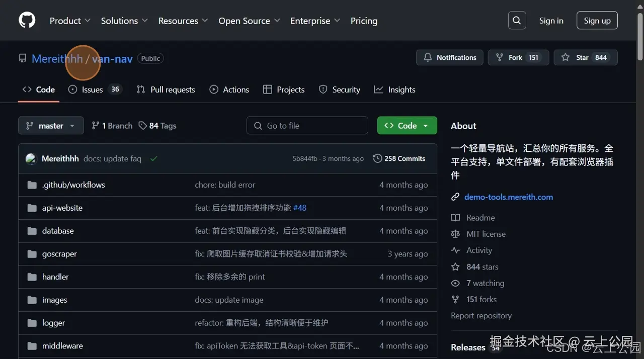Open the database folder
Image resolution: width=644 pixels, height=359 pixels.
point(58,231)
